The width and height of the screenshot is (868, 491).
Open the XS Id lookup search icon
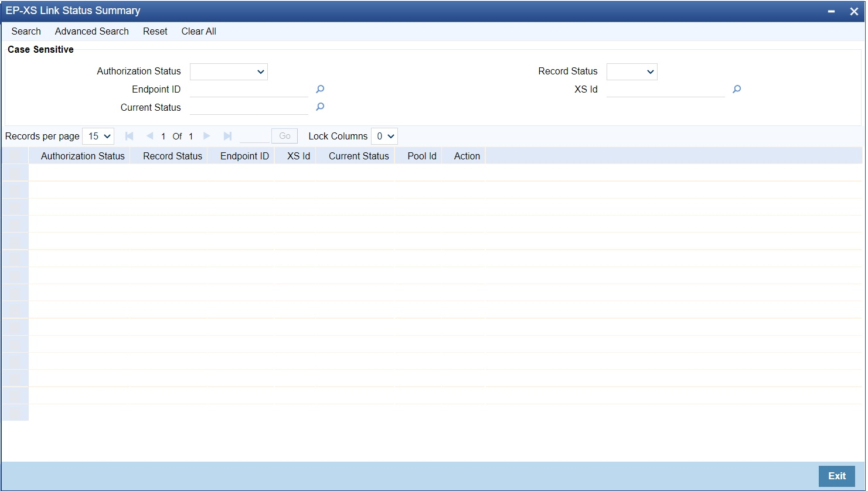pos(737,89)
